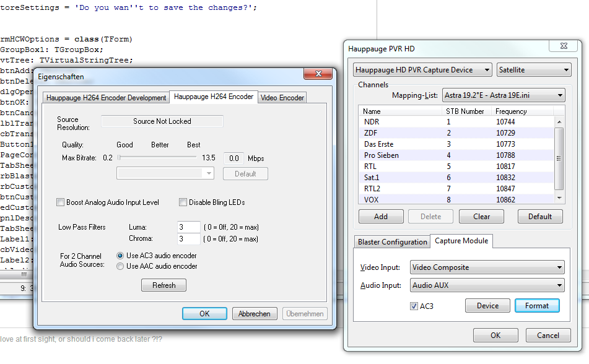Click the Refresh button
This screenshot has height=364, width=589.
tap(164, 285)
